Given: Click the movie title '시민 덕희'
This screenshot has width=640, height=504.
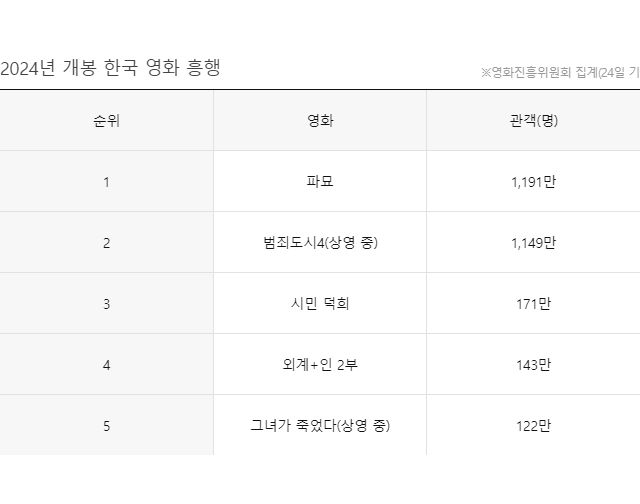Looking at the screenshot, I should tap(320, 304).
